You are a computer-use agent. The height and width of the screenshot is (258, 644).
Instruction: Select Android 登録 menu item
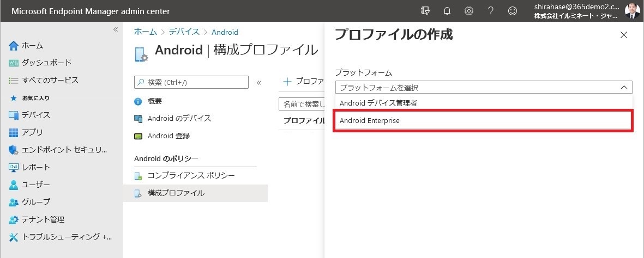point(169,136)
